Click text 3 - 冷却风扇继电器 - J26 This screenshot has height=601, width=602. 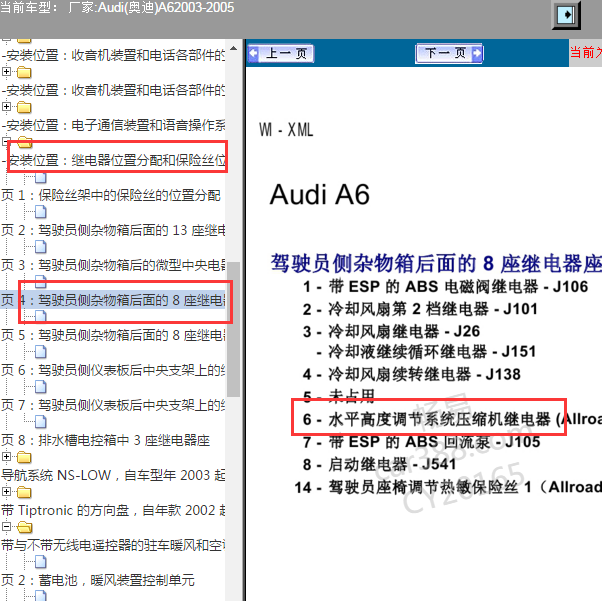[391, 331]
